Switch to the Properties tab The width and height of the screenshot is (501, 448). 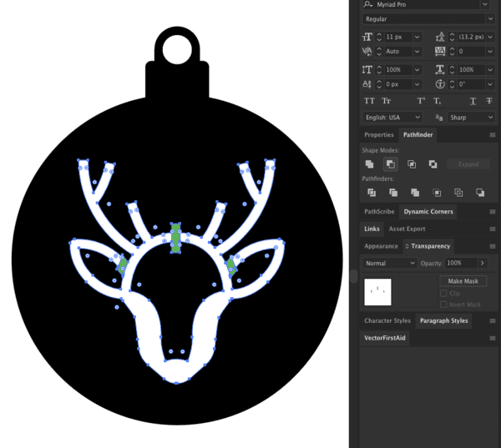click(379, 135)
